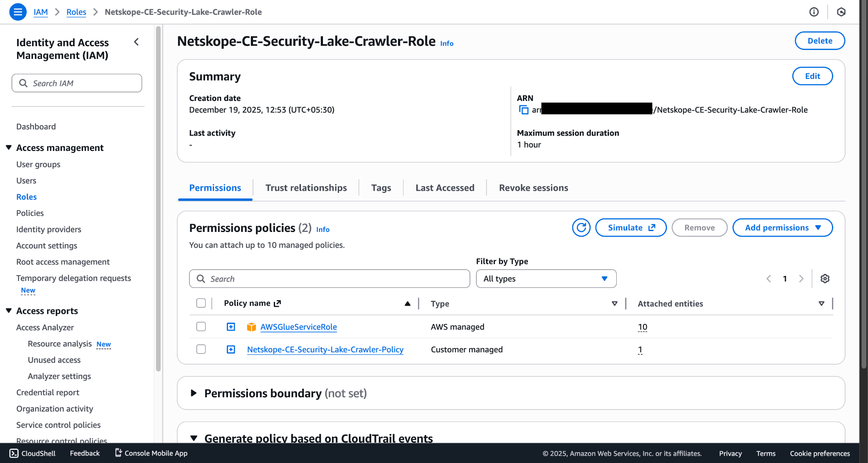Sort by Policy name ascending arrow

[x=407, y=304]
